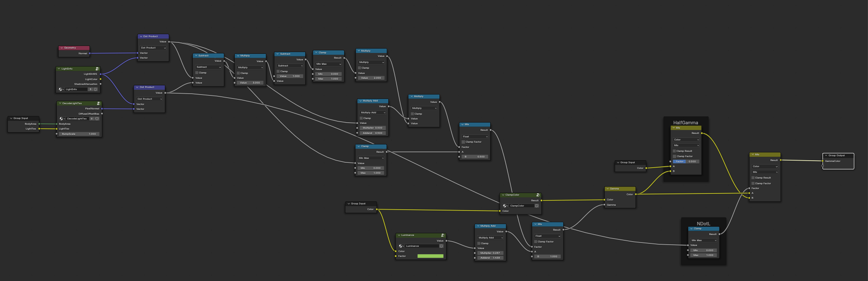
Task: Click the ClampColor node header group icon
Action: point(538,195)
